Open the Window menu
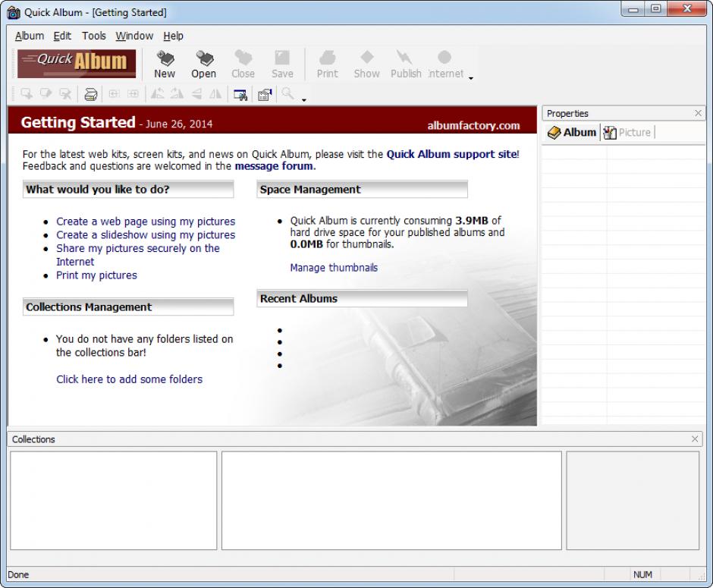 click(134, 36)
